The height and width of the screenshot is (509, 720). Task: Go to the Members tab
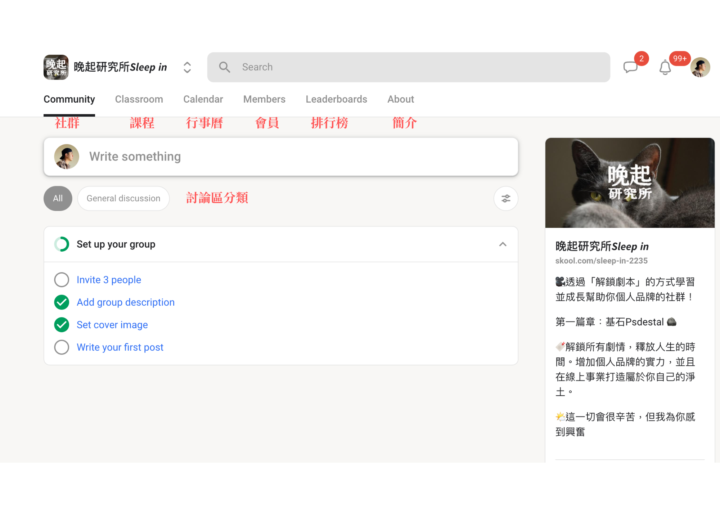tap(264, 99)
